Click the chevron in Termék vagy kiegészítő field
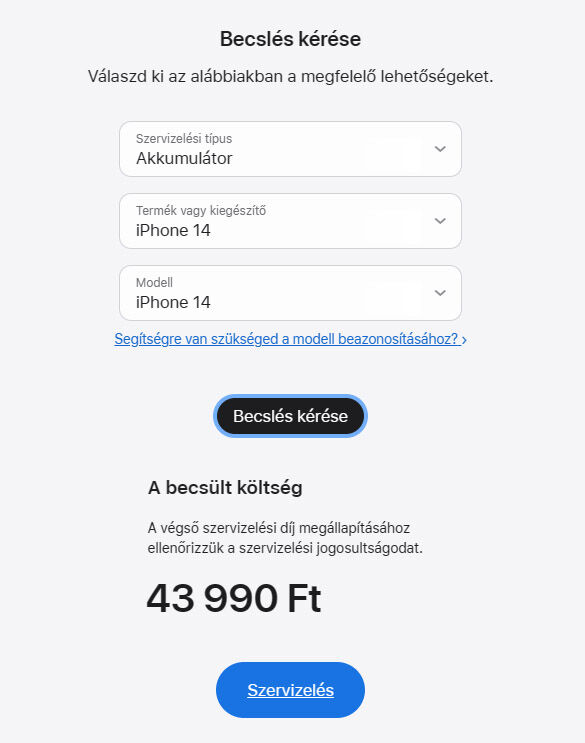585x743 pixels. click(x=440, y=221)
